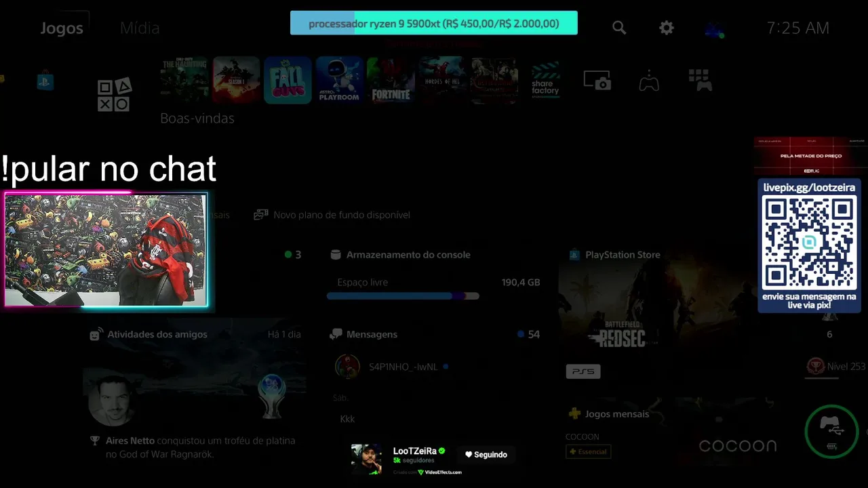Click the LivePix QR code

point(809,242)
